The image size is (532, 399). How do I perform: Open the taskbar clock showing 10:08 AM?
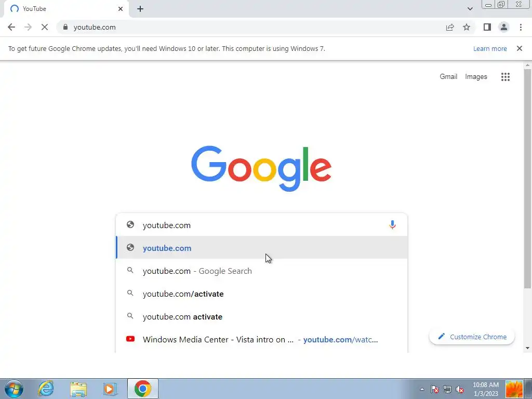coord(486,389)
